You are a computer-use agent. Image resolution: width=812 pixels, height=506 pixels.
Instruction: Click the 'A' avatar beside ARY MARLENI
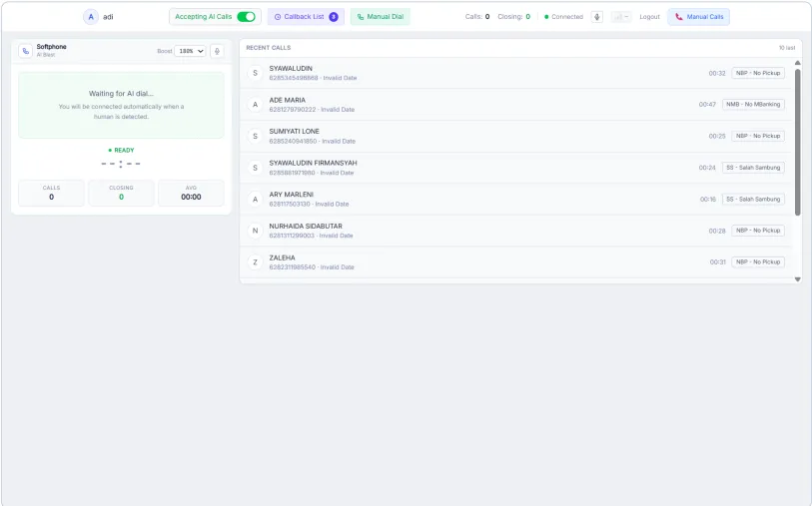(x=255, y=200)
